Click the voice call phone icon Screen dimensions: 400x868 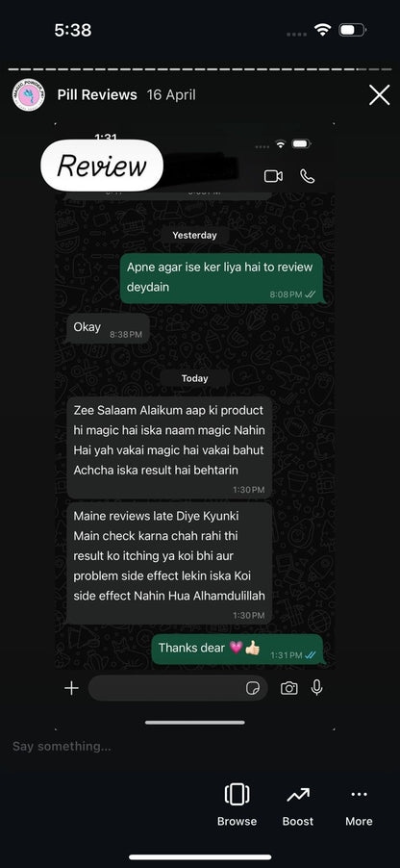(x=307, y=176)
